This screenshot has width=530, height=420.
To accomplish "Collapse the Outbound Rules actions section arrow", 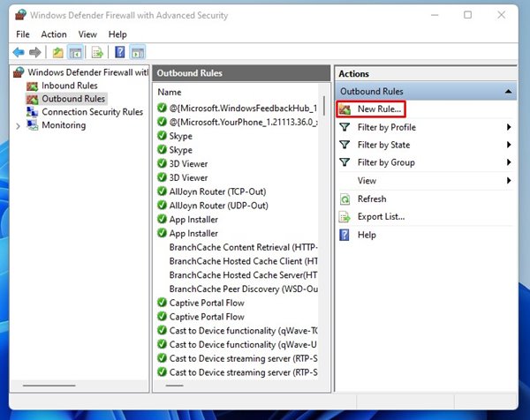I will [508, 92].
